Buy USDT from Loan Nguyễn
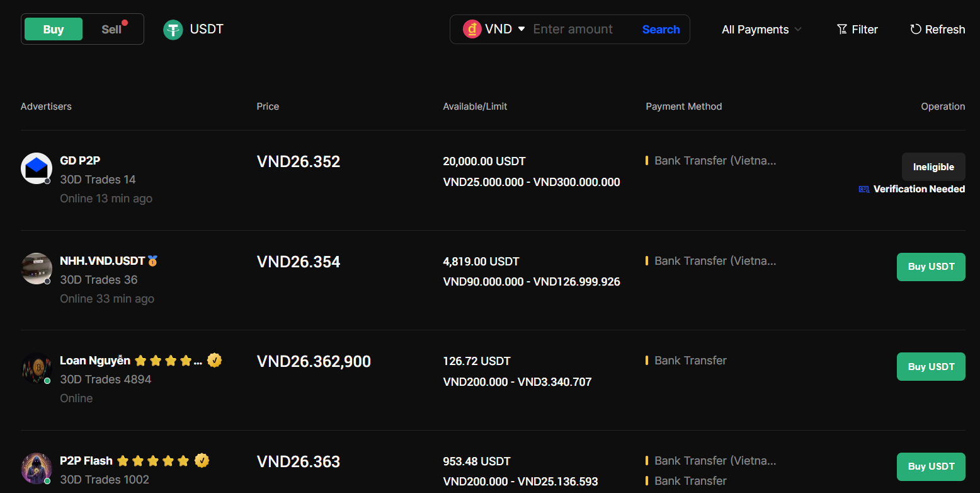The height and width of the screenshot is (493, 980). click(931, 367)
